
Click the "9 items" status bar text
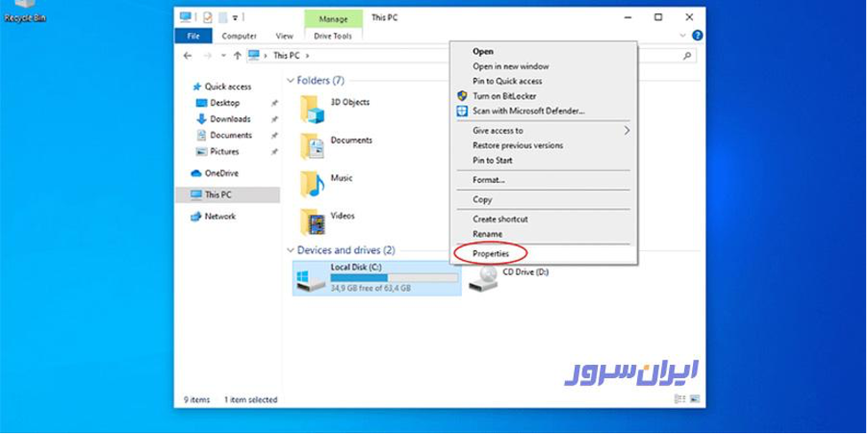coord(197,399)
